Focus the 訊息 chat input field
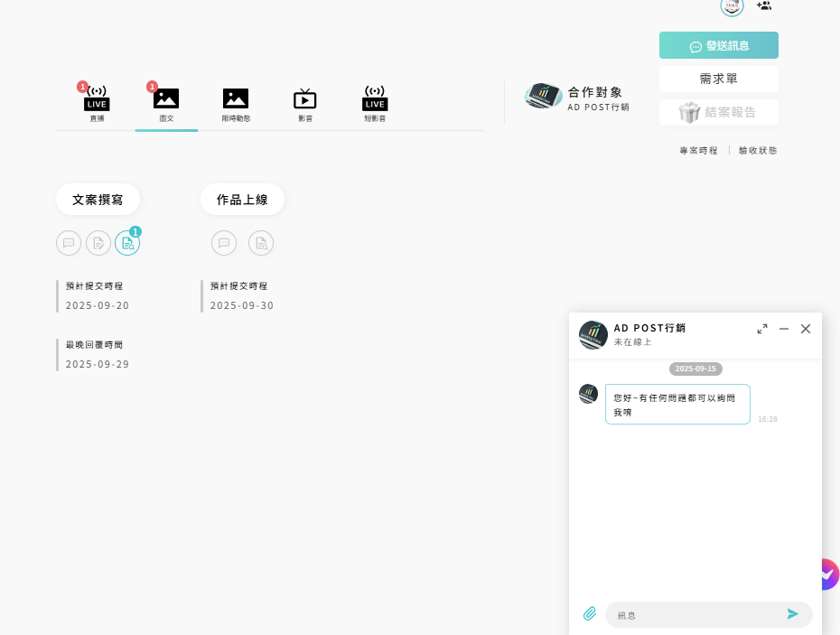The image size is (840, 635). 709,614
